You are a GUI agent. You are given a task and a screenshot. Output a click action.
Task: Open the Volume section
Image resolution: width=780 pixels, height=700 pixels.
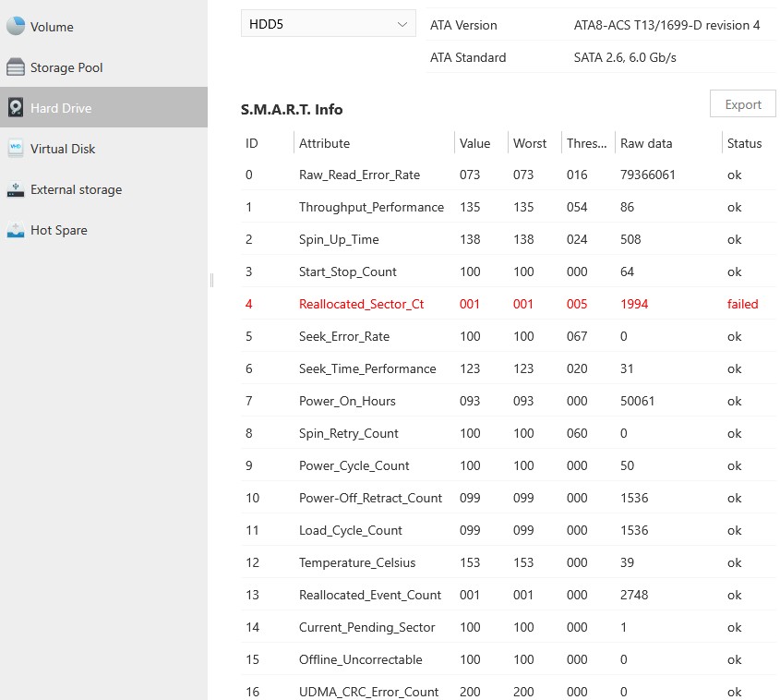(x=103, y=27)
